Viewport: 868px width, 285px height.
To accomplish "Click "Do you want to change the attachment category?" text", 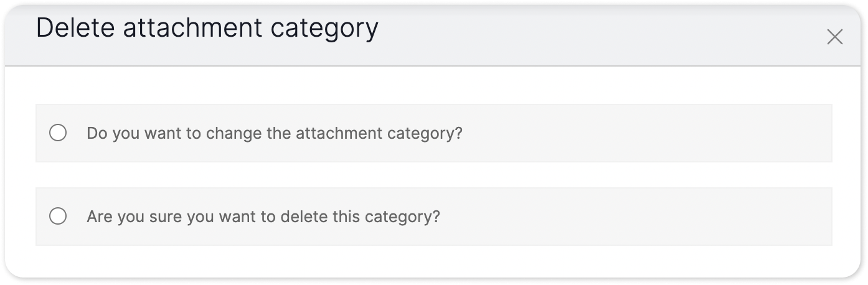I will click(x=274, y=133).
